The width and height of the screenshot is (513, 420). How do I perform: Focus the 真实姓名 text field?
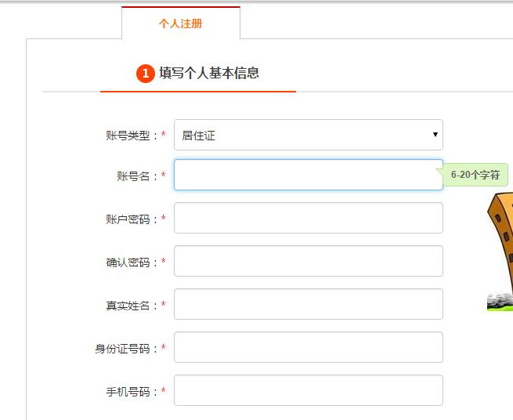pos(308,304)
